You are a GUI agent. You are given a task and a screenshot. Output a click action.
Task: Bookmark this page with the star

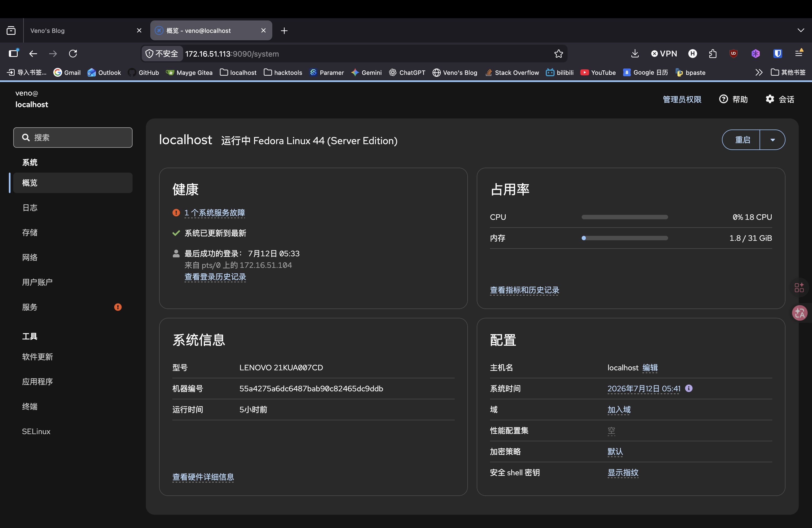pyautogui.click(x=558, y=54)
